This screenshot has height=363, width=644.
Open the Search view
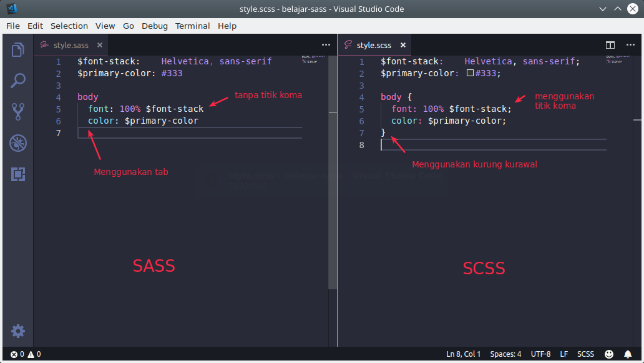17,81
